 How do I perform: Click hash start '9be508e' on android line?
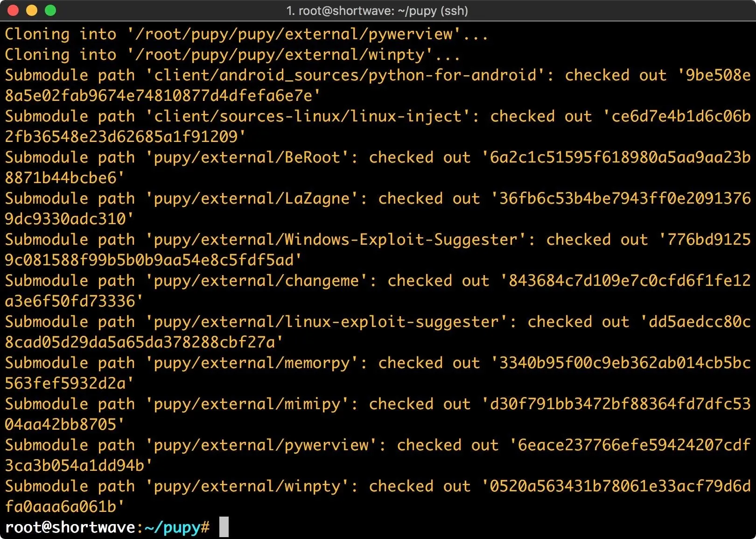719,75
